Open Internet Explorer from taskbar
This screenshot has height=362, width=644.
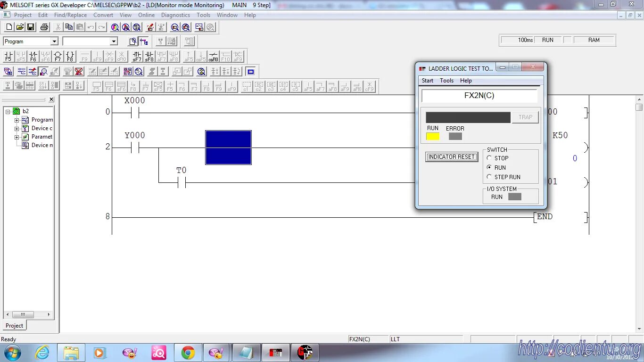42,353
